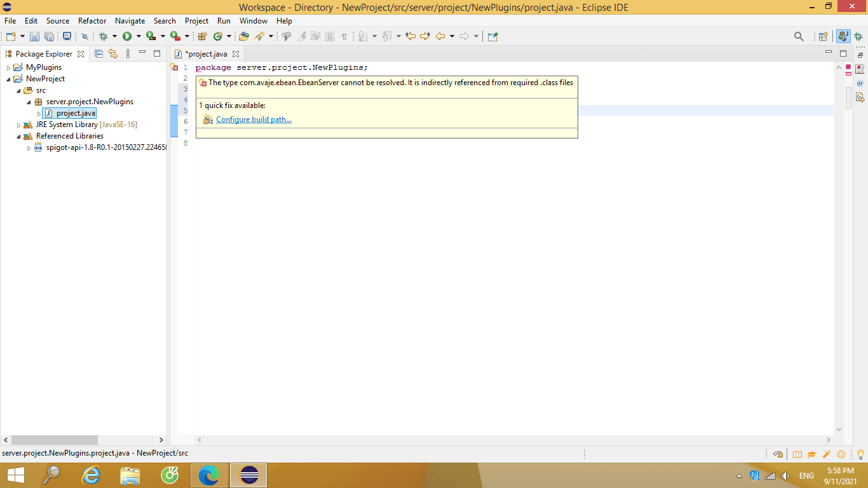This screenshot has width=868, height=488.
Task: Run the program with green play icon
Action: (127, 36)
